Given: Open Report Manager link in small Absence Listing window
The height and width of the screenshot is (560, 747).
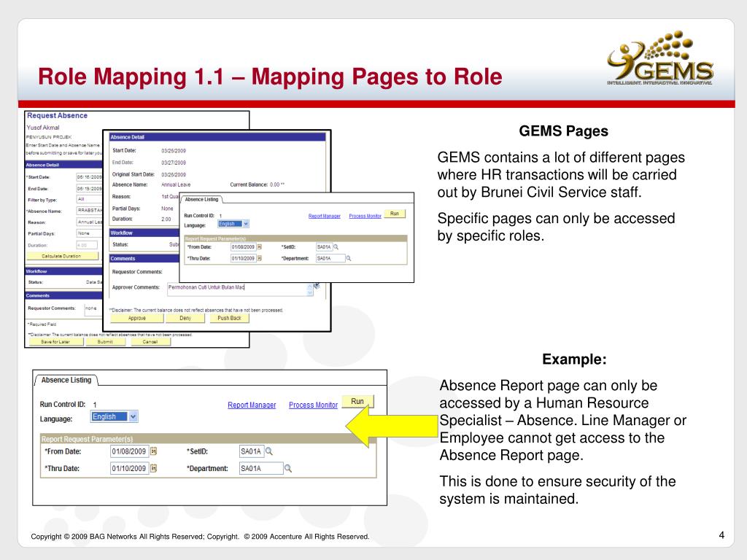Looking at the screenshot, I should 325,216.
